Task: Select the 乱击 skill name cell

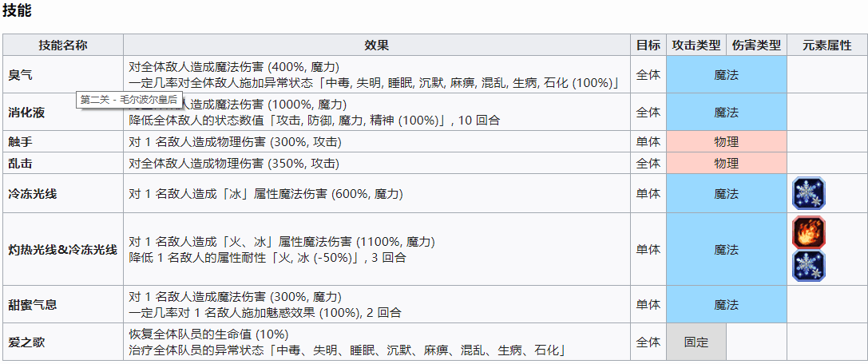Action: 63,164
